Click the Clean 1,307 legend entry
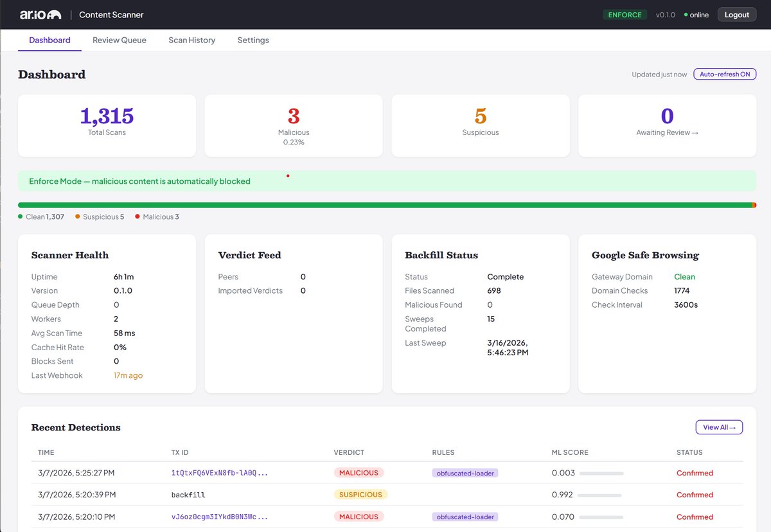Viewport: 771px width, 532px height. (41, 217)
